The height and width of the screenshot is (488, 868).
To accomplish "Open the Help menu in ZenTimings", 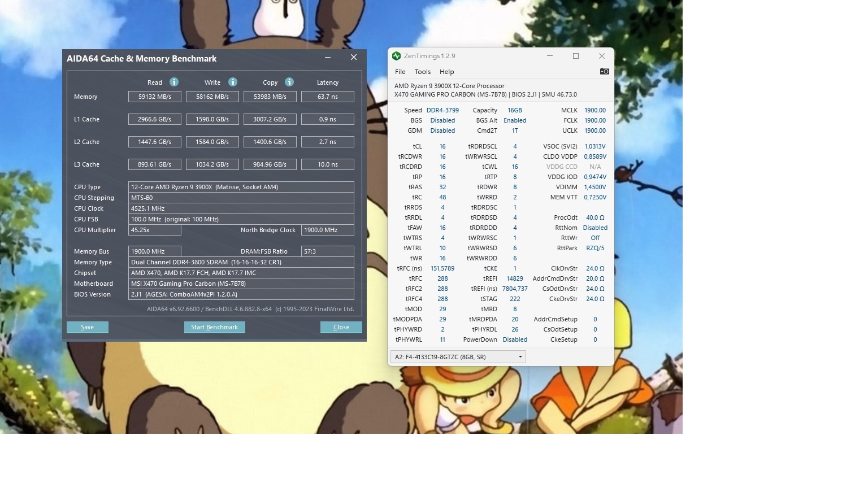I will tap(447, 72).
